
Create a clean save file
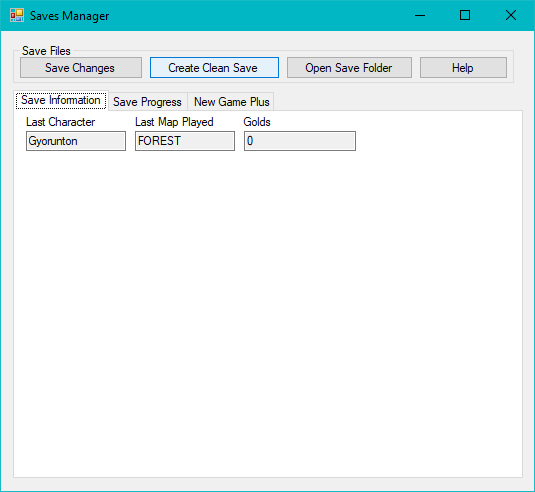click(214, 68)
